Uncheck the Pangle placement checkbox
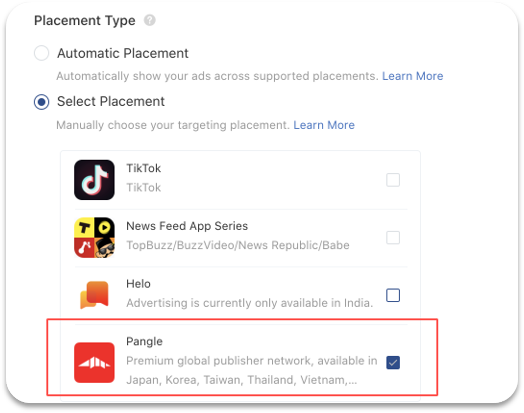The height and width of the screenshot is (413, 524). point(393,363)
